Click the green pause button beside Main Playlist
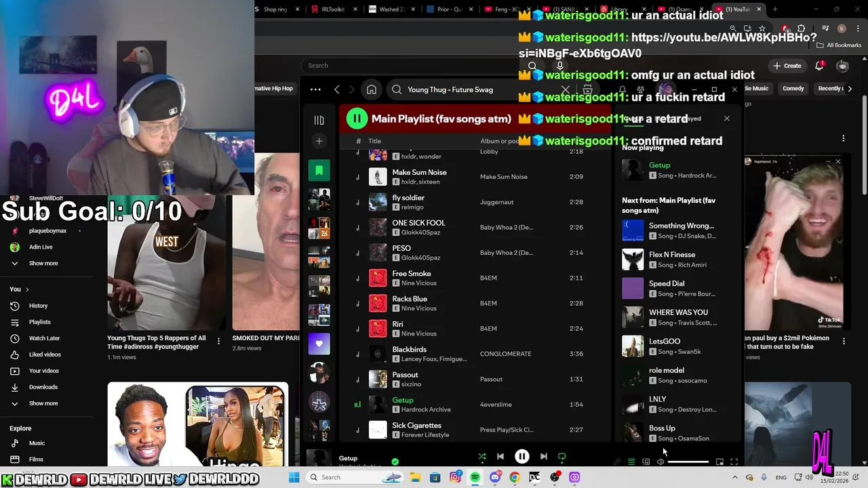The height and width of the screenshot is (488, 868). pyautogui.click(x=357, y=119)
